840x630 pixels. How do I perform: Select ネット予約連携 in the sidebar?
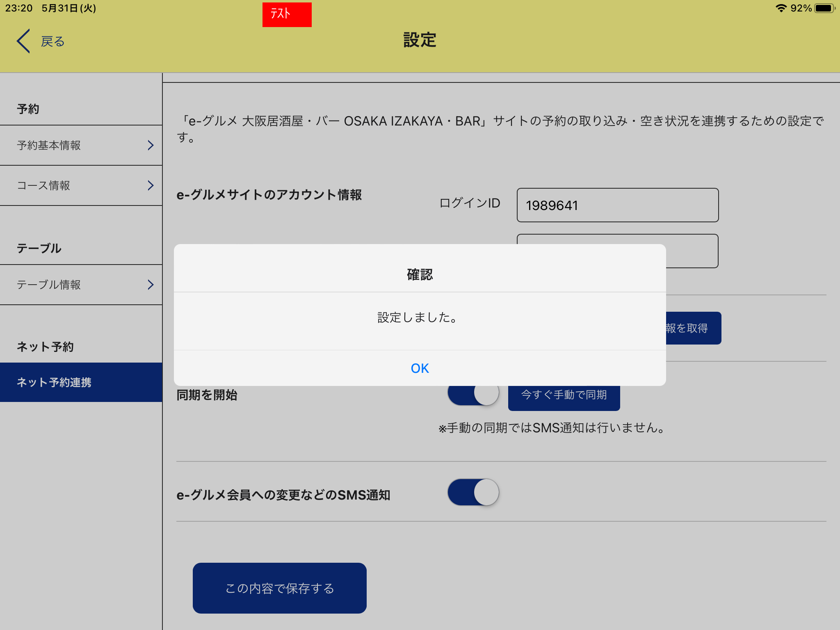pos(81,382)
